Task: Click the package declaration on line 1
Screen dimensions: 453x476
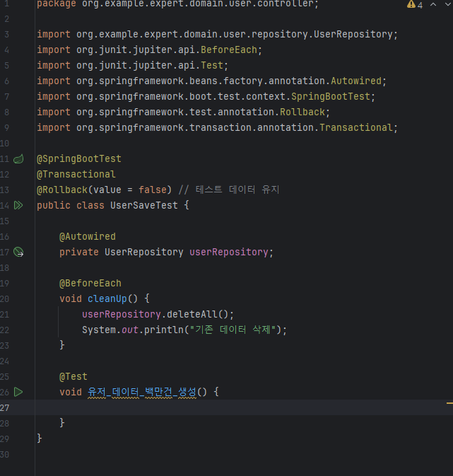Action: (x=177, y=4)
